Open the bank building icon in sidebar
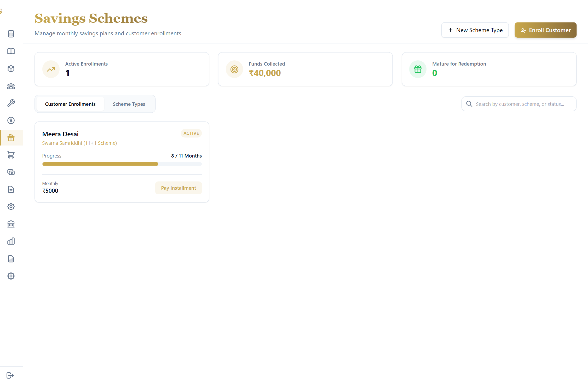Image resolution: width=588 pixels, height=384 pixels. point(11,224)
